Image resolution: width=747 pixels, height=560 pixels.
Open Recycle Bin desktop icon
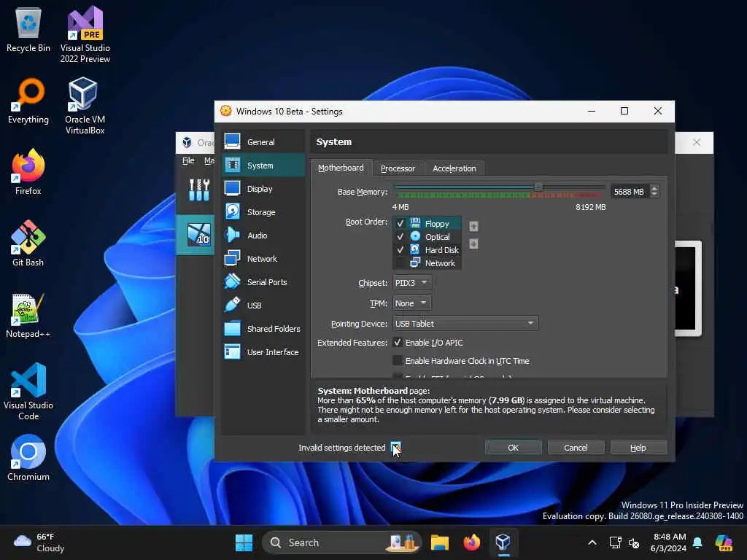tap(28, 31)
